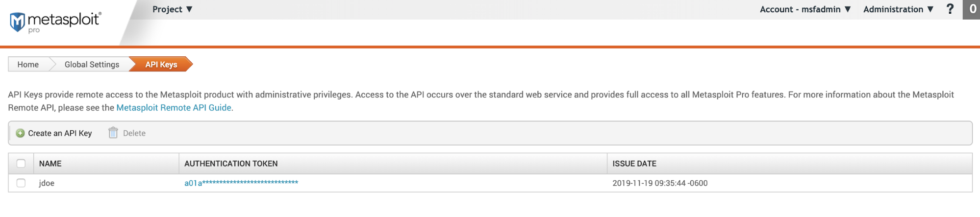980x217 pixels.
Task: Check the box for the jdoe key
Action: click(21, 183)
